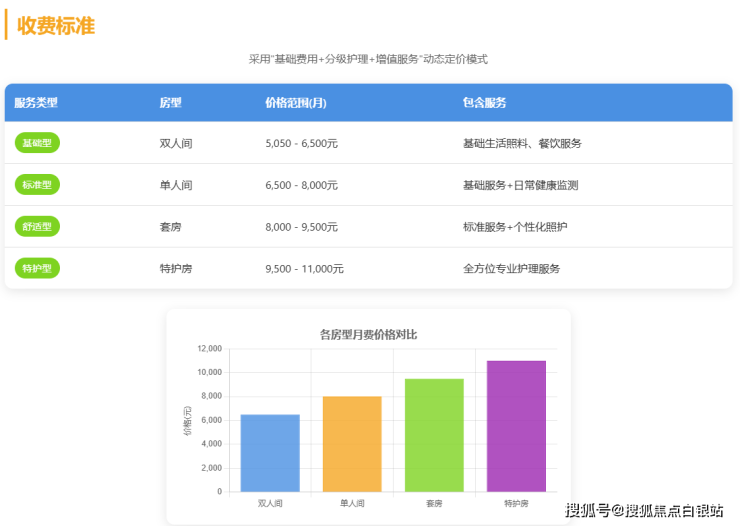Click the dynamic pricing model subtitle text
This screenshot has width=740, height=526.
368,59
